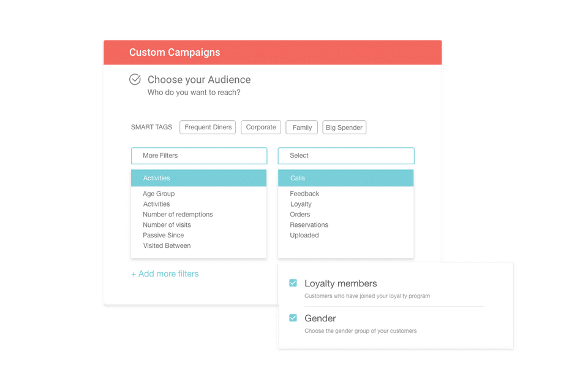This screenshot has height=390, width=588.
Task: Pick Loyalty in the Select list
Action: 301,204
